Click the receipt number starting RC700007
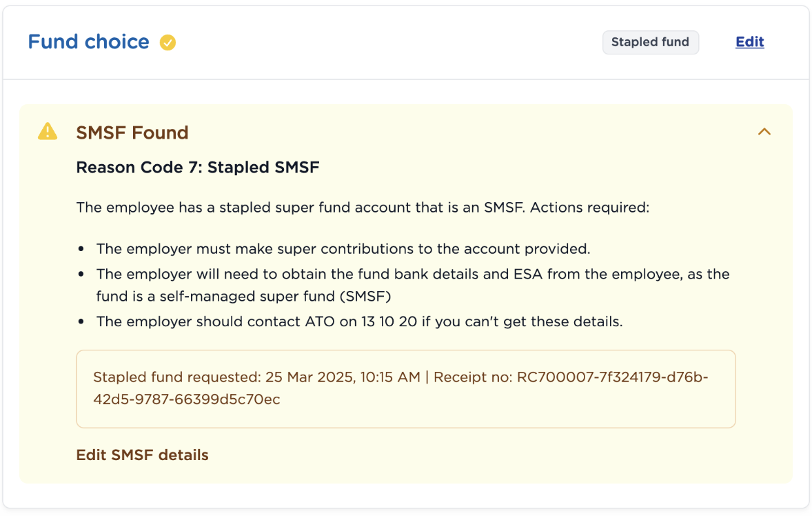812x516 pixels. pos(612,377)
